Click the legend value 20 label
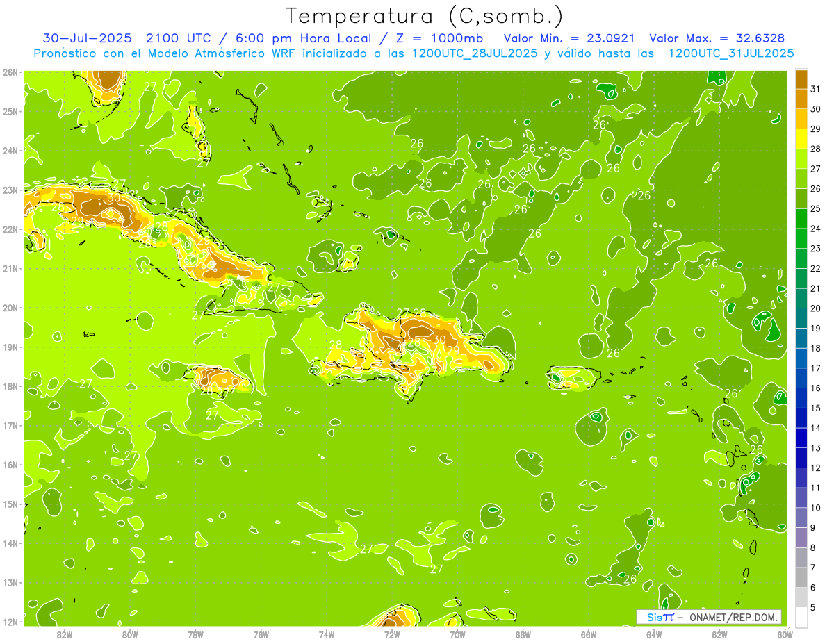The image size is (834, 644). tap(815, 308)
